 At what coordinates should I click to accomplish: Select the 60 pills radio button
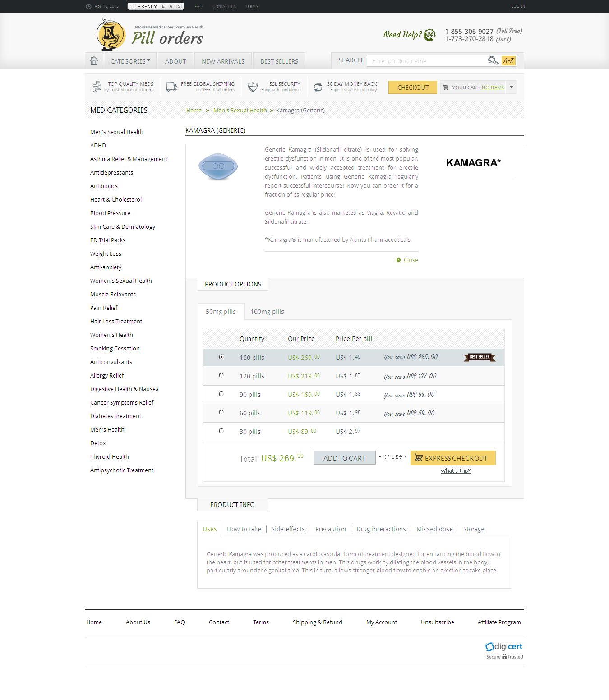(x=221, y=412)
